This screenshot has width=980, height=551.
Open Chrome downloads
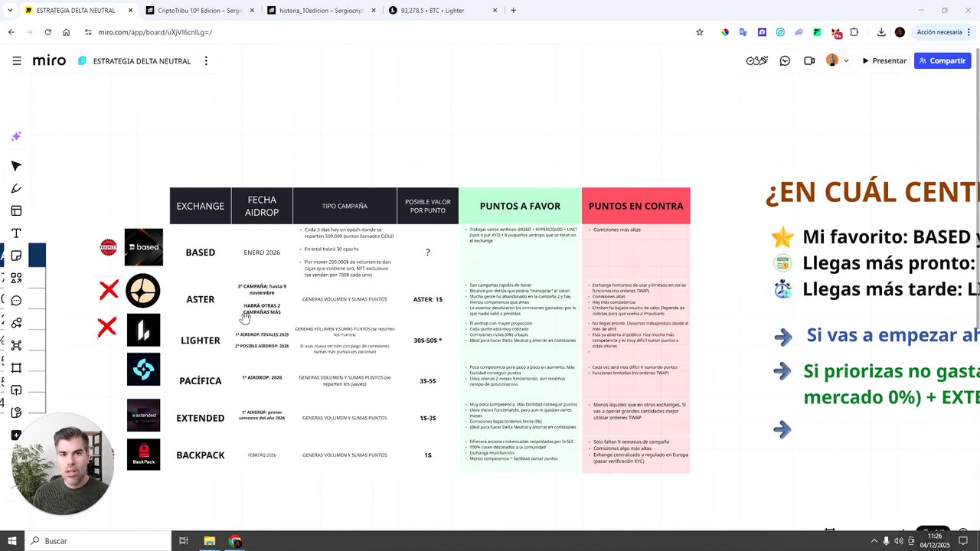(x=881, y=32)
